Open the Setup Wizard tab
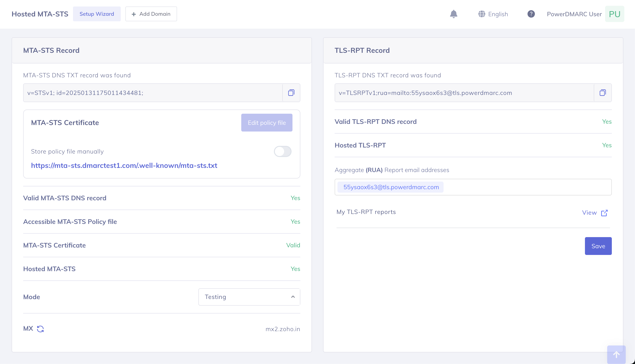The image size is (635, 364). click(97, 14)
